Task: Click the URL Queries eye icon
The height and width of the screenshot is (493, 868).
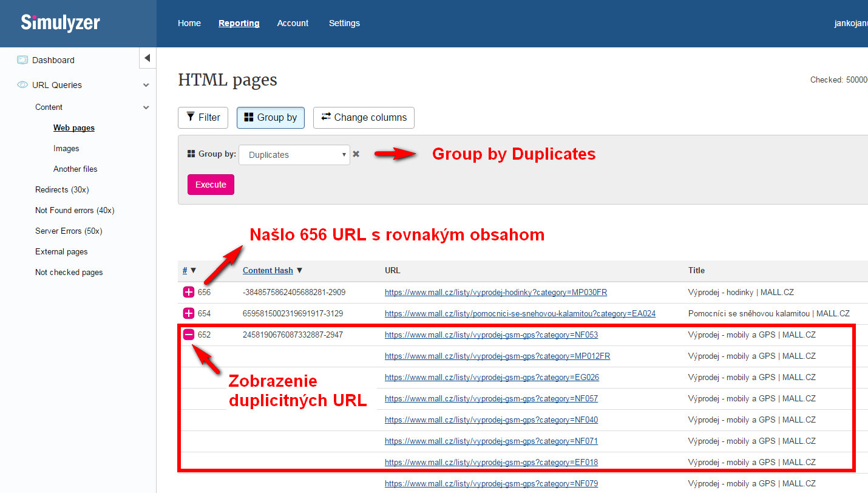Action: point(22,85)
